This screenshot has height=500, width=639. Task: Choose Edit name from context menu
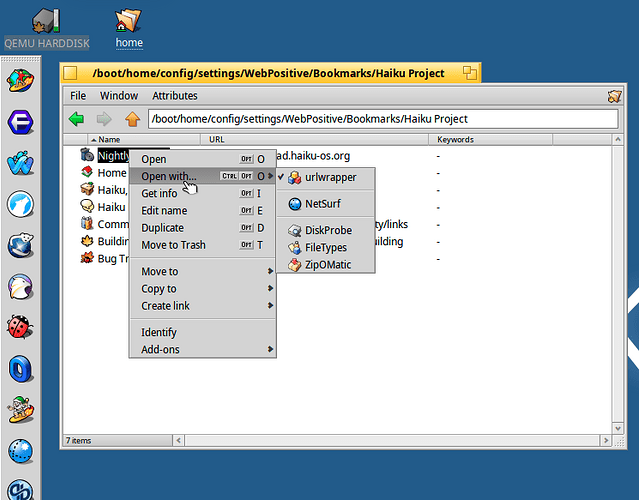[x=203, y=211]
